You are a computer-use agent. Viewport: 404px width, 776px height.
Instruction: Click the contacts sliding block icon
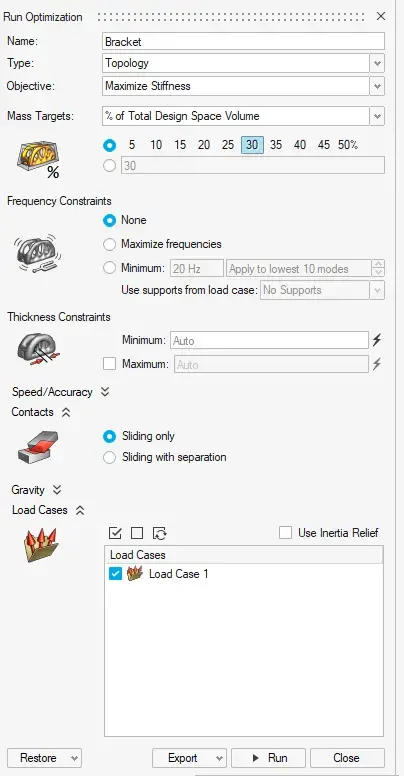(38, 446)
